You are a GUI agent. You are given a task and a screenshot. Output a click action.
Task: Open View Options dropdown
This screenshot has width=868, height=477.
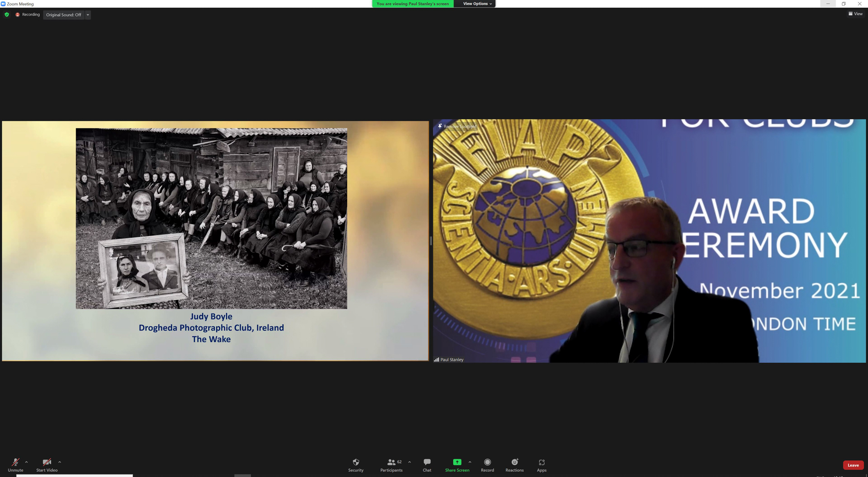click(477, 4)
